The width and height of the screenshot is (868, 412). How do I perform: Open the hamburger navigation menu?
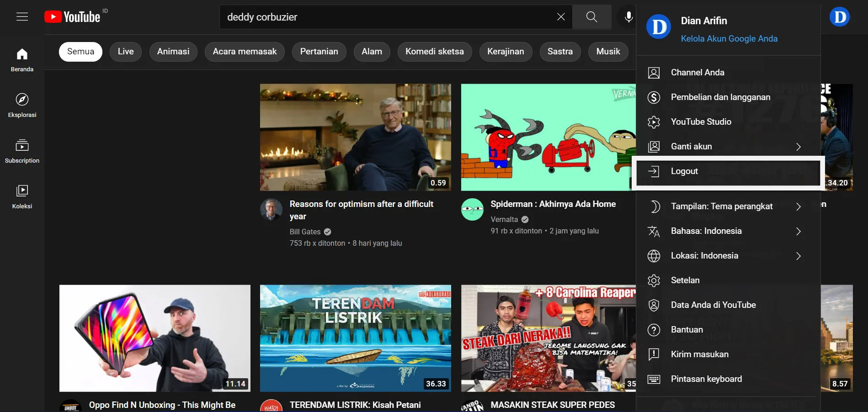(21, 16)
